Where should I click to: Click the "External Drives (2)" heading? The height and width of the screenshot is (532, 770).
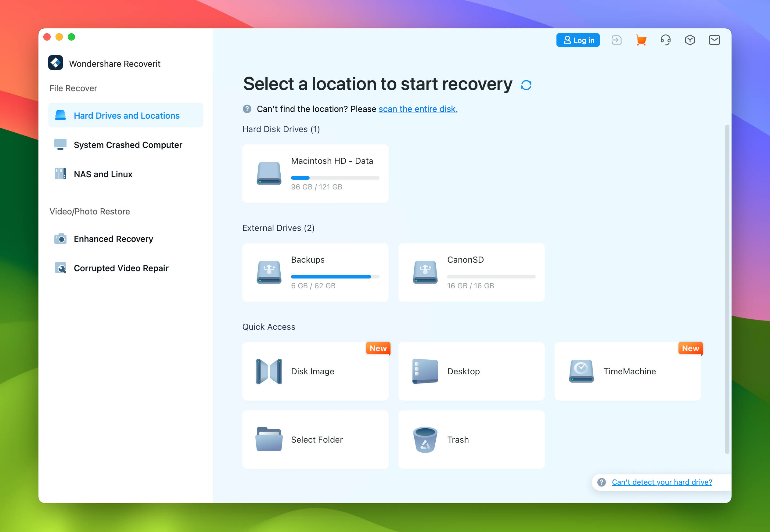(278, 228)
